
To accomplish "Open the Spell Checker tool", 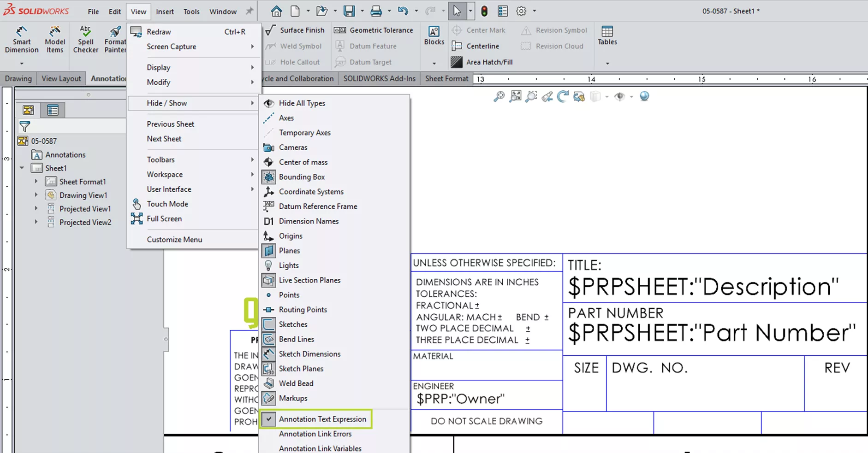I will point(85,40).
